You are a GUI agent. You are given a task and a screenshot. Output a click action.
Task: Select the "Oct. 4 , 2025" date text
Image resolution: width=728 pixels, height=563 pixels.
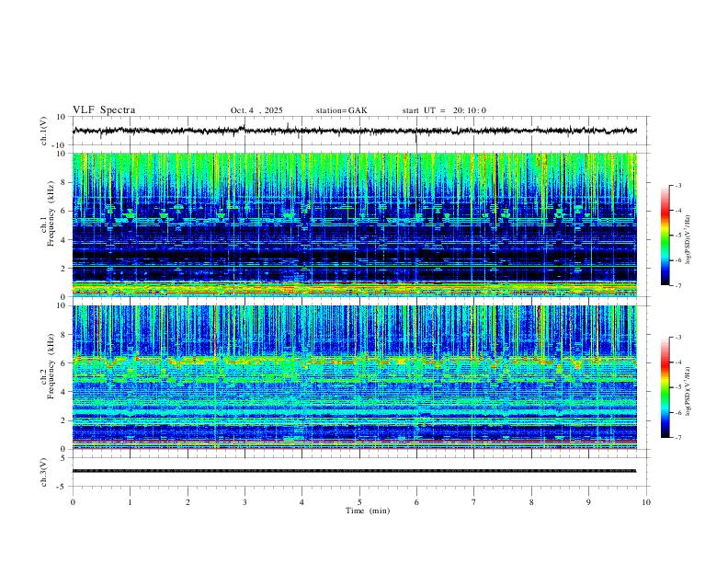[256, 110]
